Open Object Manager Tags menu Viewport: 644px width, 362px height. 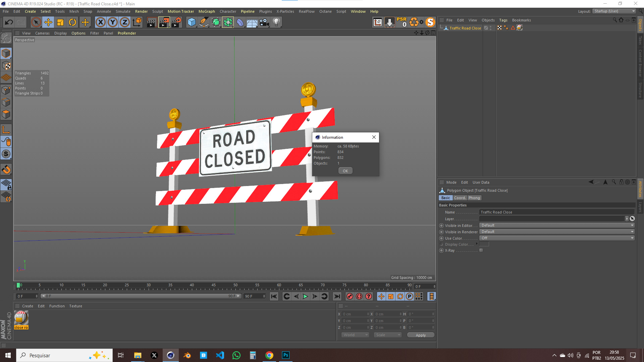[x=503, y=20]
